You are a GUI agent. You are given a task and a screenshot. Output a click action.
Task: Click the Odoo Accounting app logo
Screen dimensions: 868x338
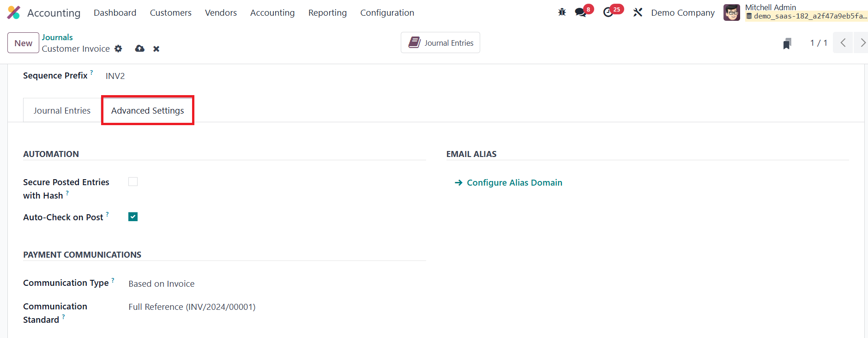(14, 12)
